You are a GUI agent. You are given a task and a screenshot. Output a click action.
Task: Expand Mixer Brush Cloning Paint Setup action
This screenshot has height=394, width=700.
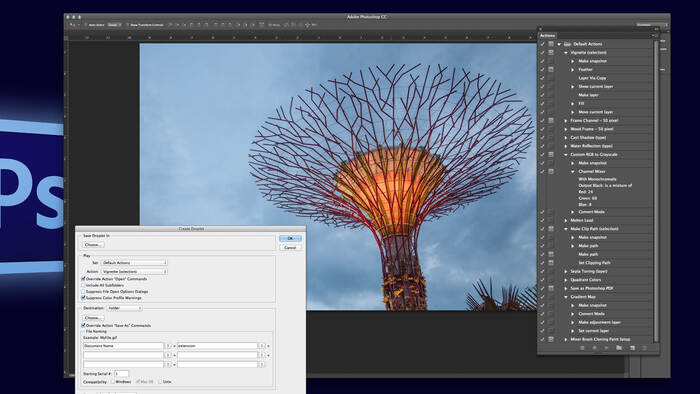pos(566,340)
